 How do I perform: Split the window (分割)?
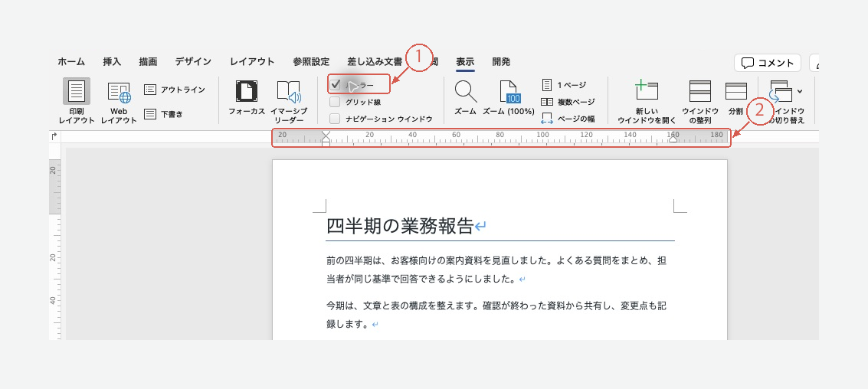point(735,98)
